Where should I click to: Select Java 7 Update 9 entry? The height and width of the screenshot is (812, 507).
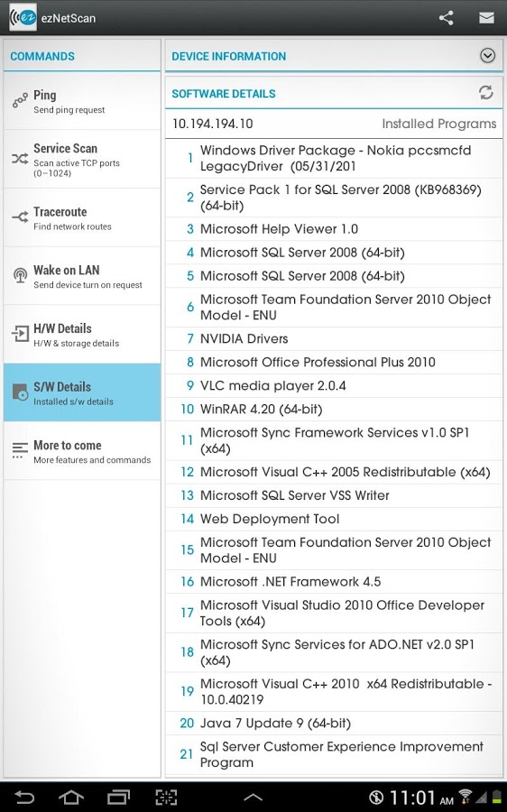[334, 724]
